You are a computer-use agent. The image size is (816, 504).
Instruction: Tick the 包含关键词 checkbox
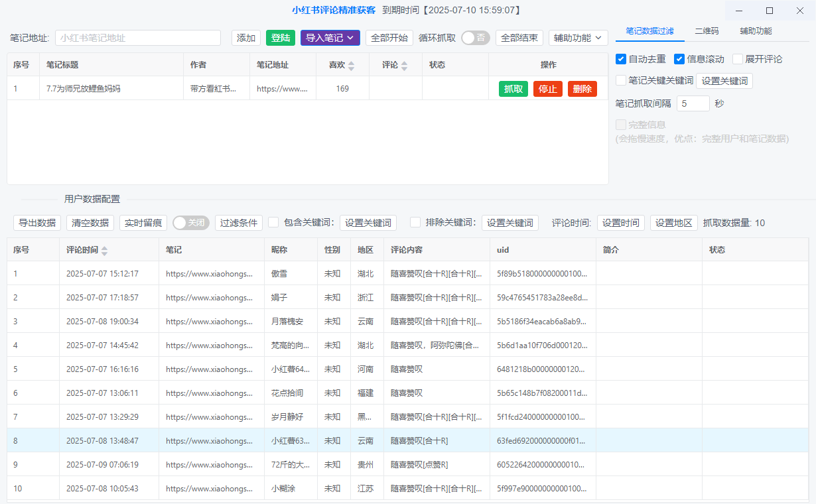pos(273,222)
